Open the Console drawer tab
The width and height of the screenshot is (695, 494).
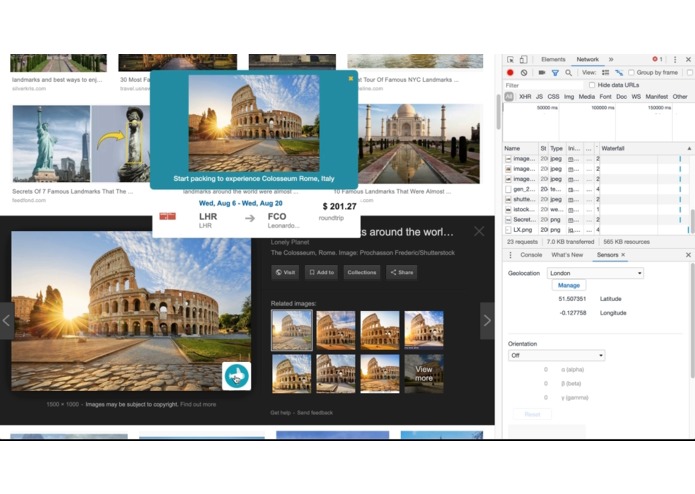[531, 255]
